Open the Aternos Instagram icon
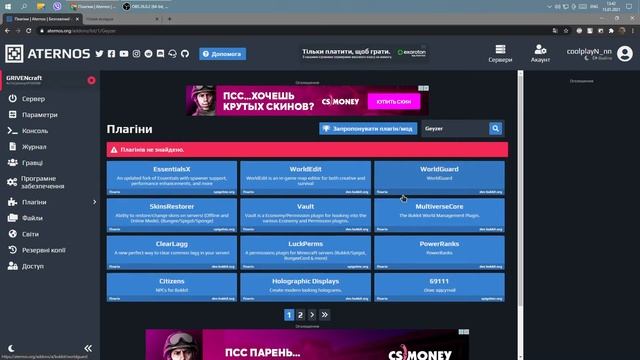The height and width of the screenshot is (360, 640). (136, 54)
